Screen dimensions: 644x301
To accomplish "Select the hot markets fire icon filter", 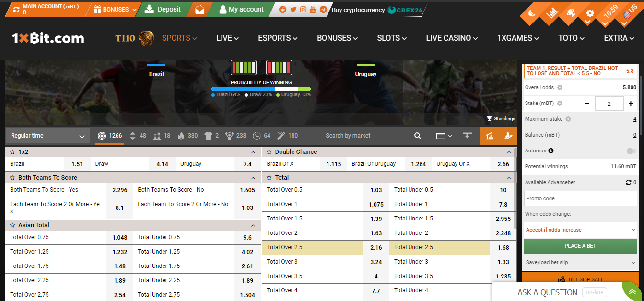I will click(181, 136).
